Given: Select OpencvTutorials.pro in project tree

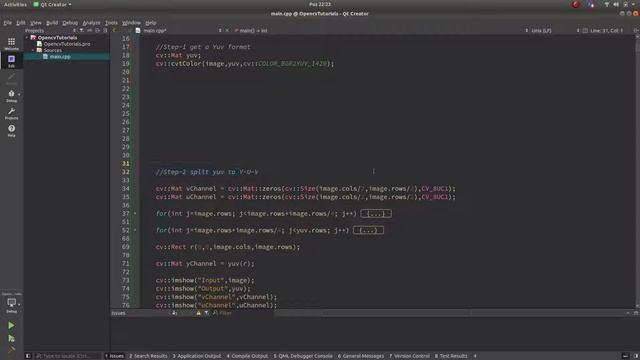Looking at the screenshot, I should (67, 44).
